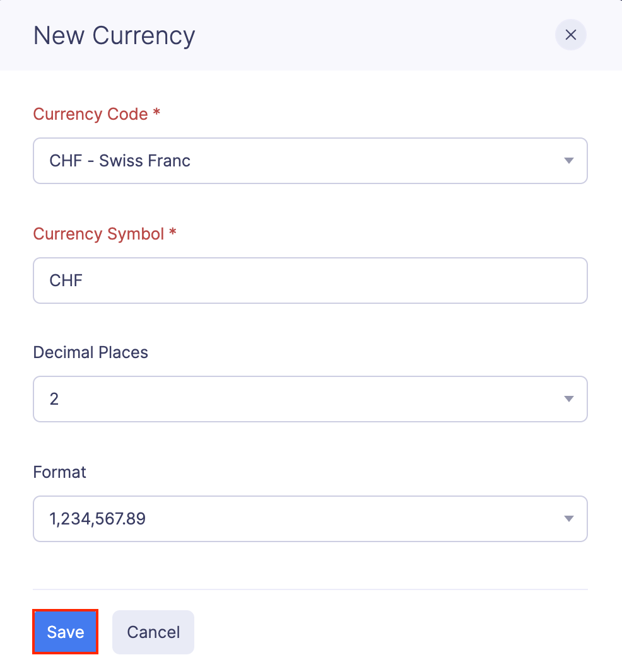This screenshot has height=672, width=622.
Task: Click the Decimal Places label text
Action: click(90, 352)
